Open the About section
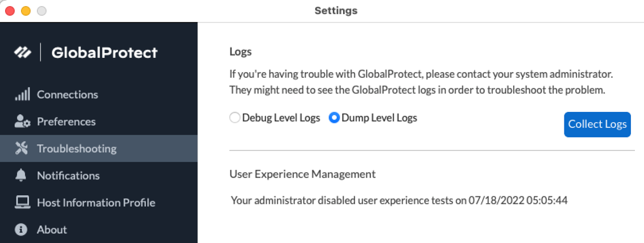The height and width of the screenshot is (243, 644). (52, 230)
